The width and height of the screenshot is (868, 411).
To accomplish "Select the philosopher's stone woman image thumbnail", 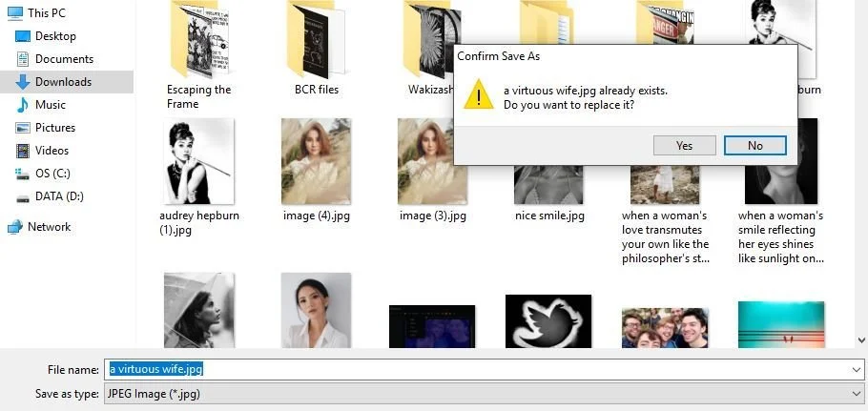I will click(x=665, y=185).
